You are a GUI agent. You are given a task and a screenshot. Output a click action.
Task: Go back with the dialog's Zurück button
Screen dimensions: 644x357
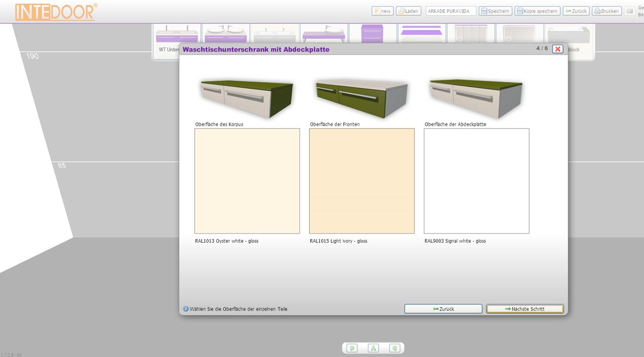tap(443, 309)
